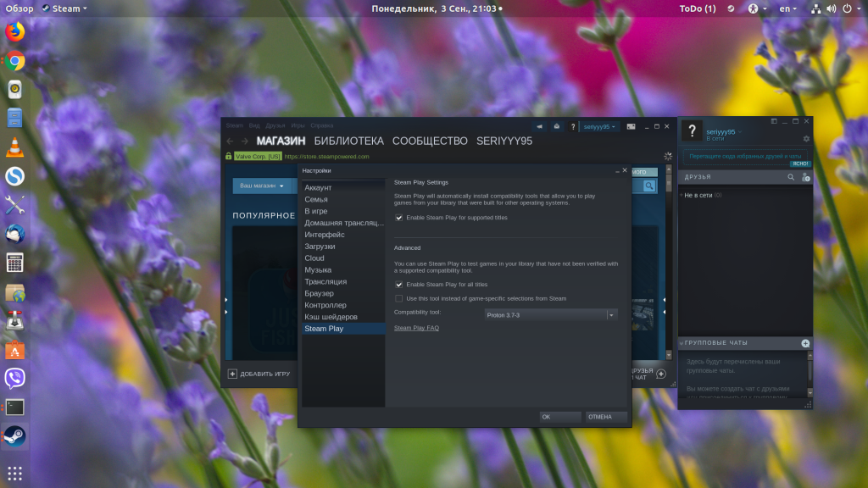Search friends with the magnifier icon
The width and height of the screenshot is (868, 488).
coord(791,177)
